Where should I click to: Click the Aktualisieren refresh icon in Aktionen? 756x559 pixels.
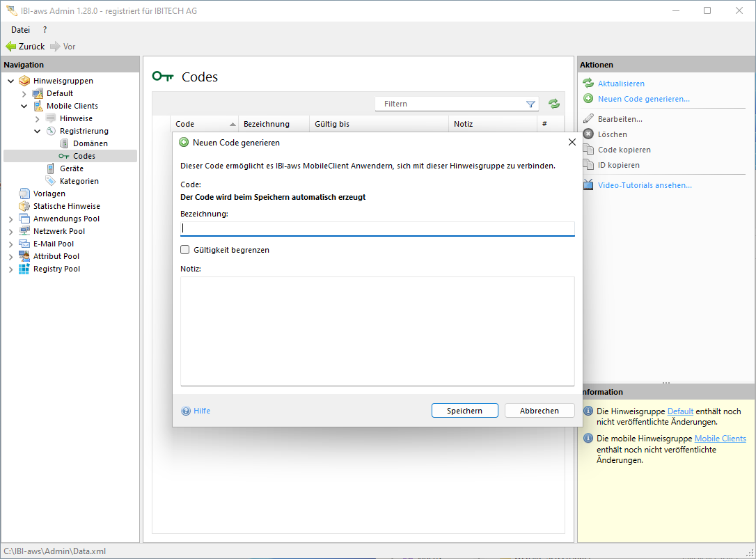pos(588,84)
